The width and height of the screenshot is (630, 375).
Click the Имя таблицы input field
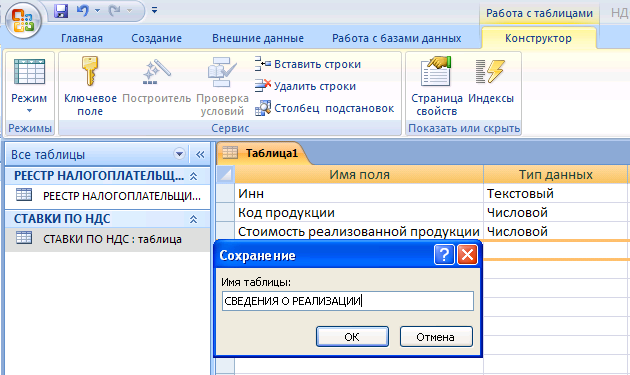[348, 301]
